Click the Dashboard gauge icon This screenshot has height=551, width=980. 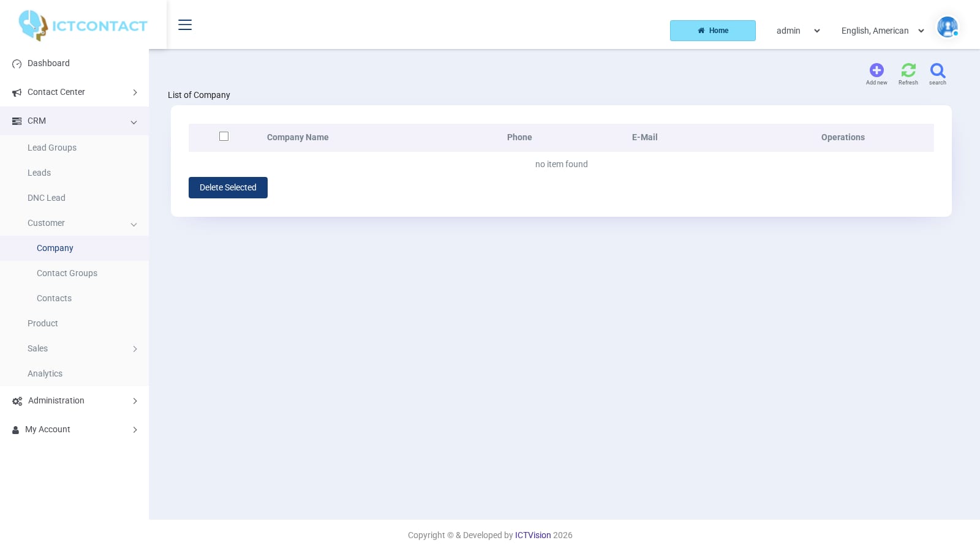pos(17,64)
